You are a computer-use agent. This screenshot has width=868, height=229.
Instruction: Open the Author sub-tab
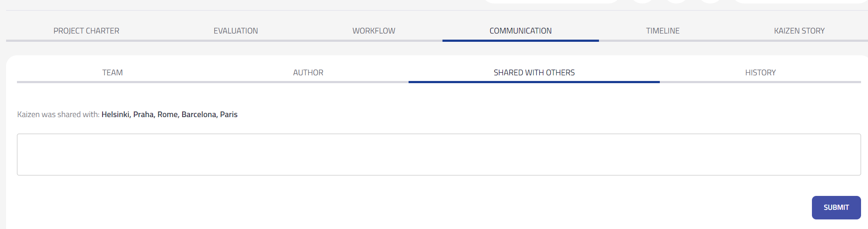tap(308, 73)
